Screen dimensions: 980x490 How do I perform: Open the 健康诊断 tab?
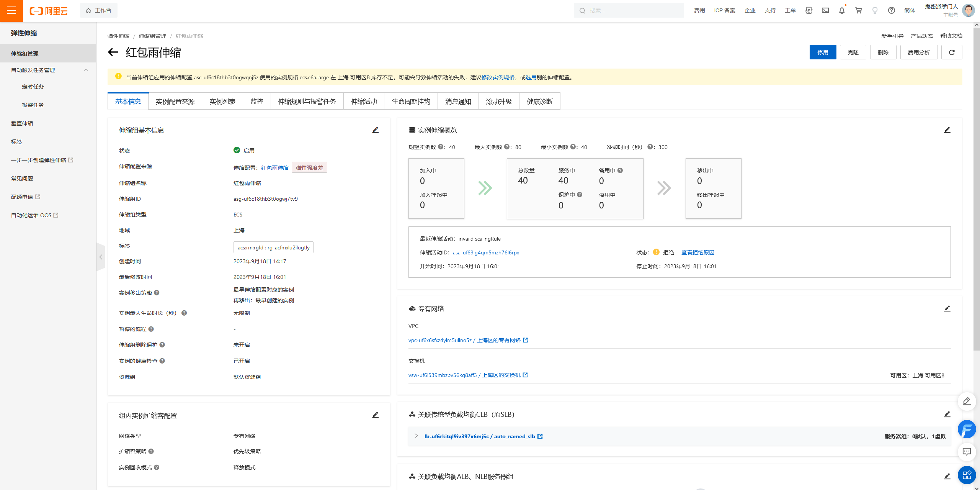pyautogui.click(x=540, y=102)
